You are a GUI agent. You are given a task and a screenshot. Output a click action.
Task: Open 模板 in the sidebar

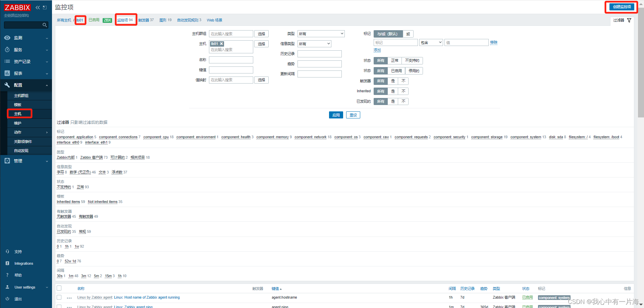(x=17, y=105)
